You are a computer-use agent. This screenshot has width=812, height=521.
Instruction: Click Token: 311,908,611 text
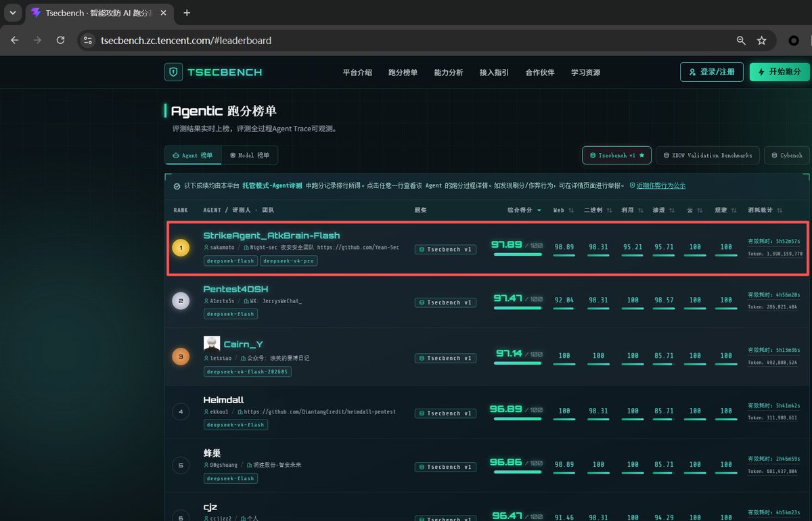pos(772,418)
